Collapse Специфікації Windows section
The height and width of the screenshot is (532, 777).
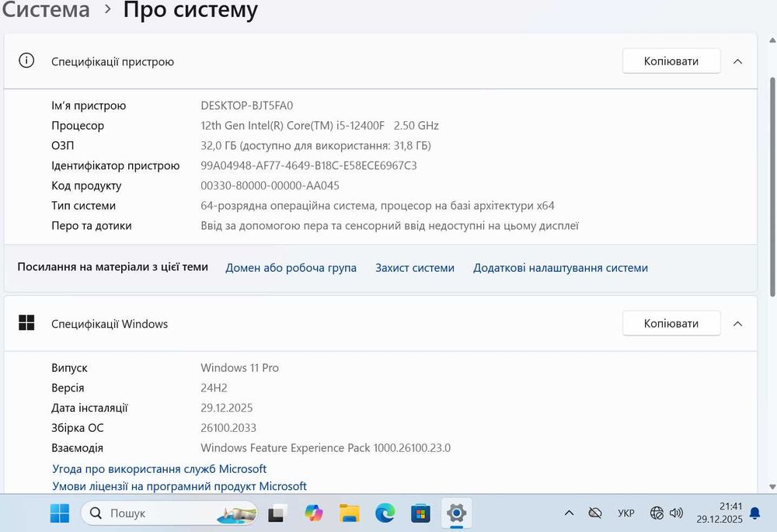point(737,324)
